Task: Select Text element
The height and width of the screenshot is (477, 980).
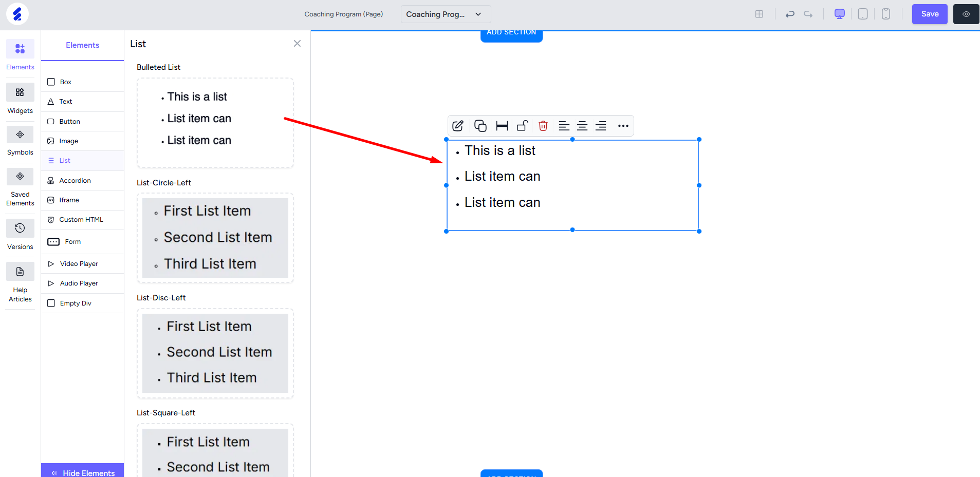Action: pos(82,102)
